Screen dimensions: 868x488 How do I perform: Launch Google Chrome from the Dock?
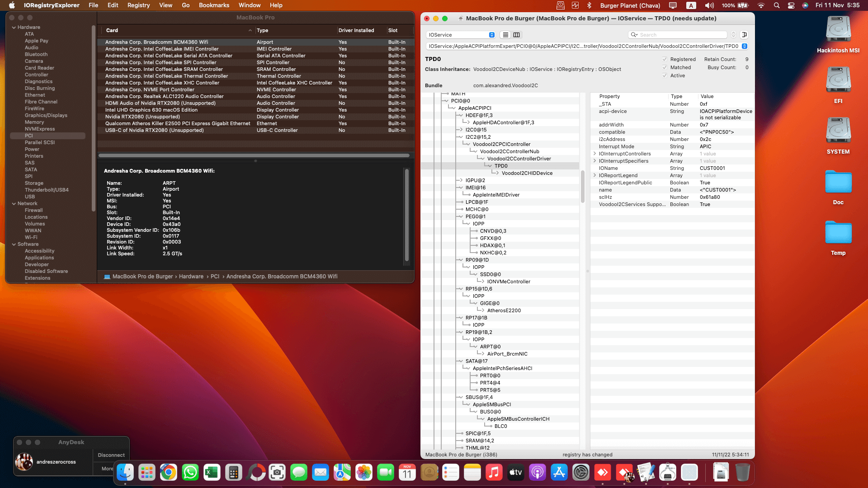169,473
